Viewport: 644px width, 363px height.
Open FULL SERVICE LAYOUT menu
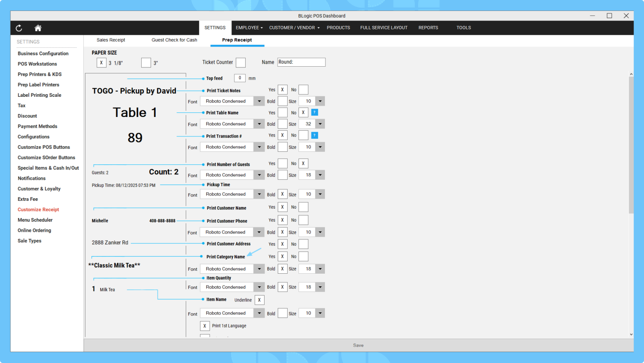384,28
